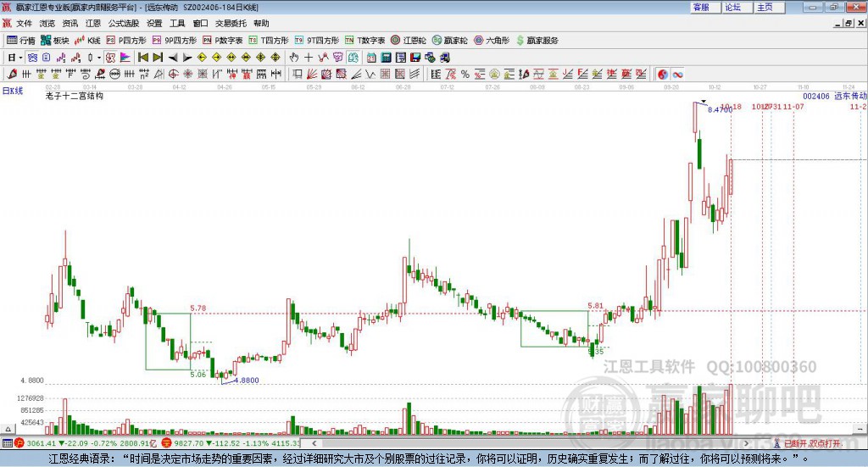
Task: Click the magenta flag chart icon
Action: pyautogui.click(x=125, y=58)
